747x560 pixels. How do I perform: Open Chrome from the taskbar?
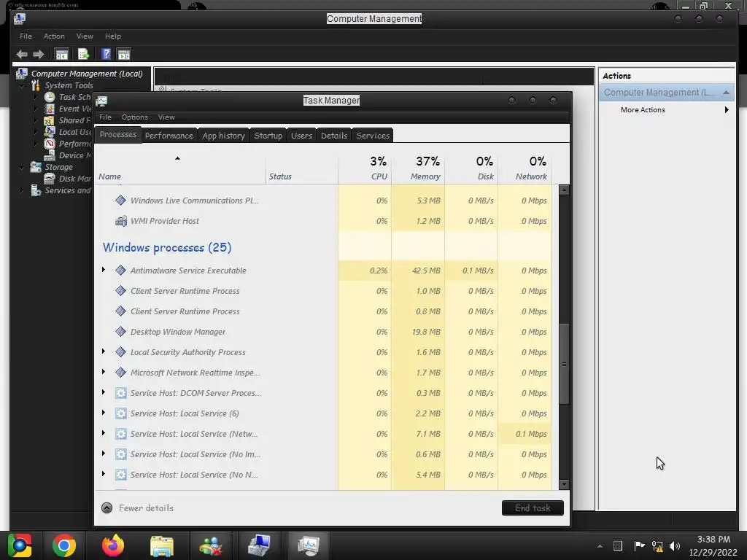coord(64,545)
